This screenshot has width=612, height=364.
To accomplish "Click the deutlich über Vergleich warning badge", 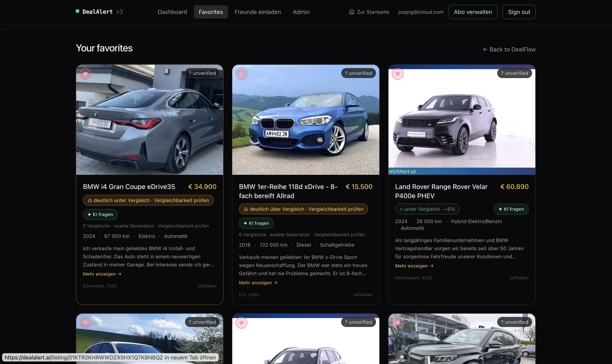I will (x=303, y=209).
